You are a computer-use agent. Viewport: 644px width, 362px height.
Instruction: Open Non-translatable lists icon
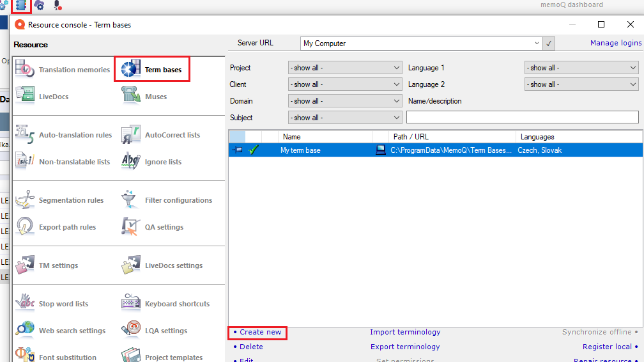coord(25,161)
